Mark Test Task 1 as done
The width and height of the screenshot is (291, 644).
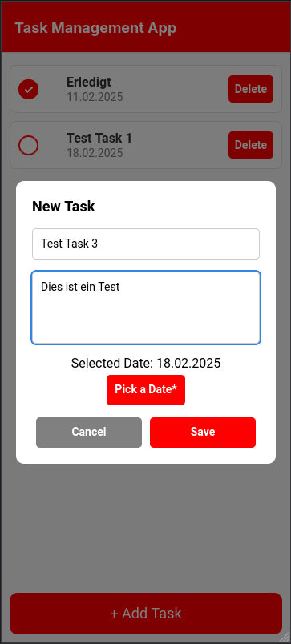pos(28,146)
